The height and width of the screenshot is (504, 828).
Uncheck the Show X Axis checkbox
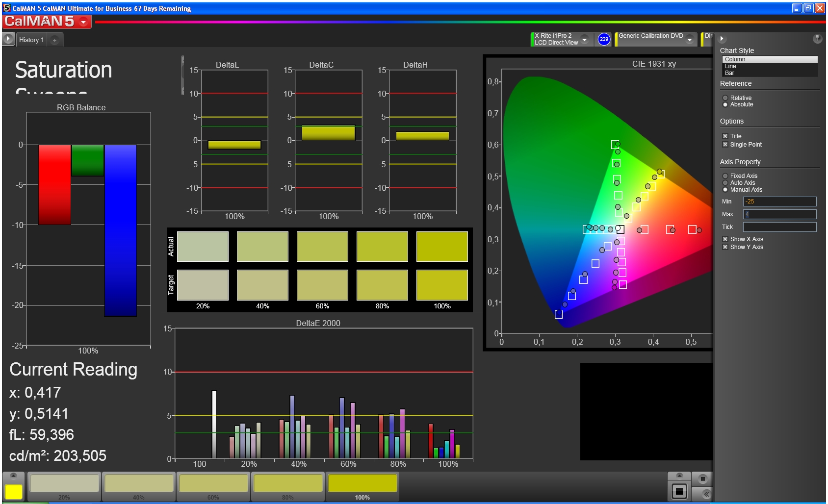point(725,239)
